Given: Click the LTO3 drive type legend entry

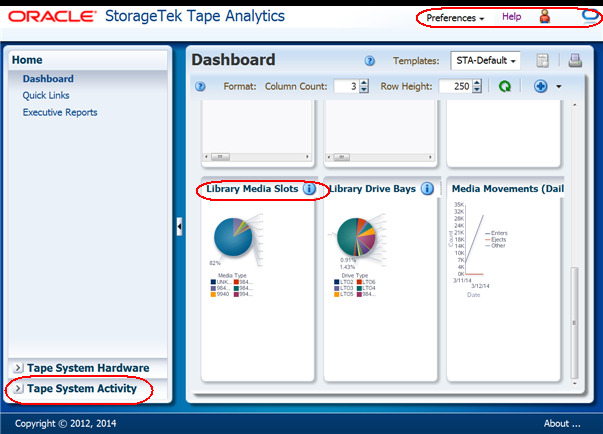Looking at the screenshot, I should click(344, 288).
